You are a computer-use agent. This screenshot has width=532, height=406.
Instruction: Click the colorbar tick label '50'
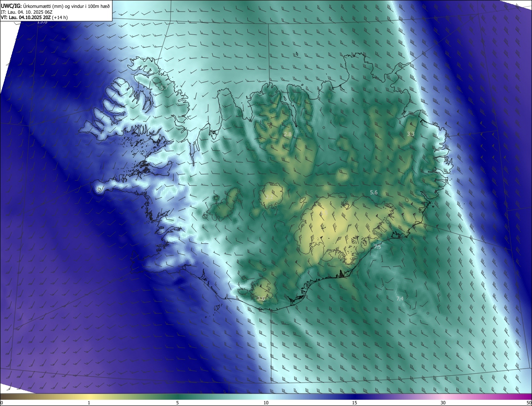tap(529, 403)
